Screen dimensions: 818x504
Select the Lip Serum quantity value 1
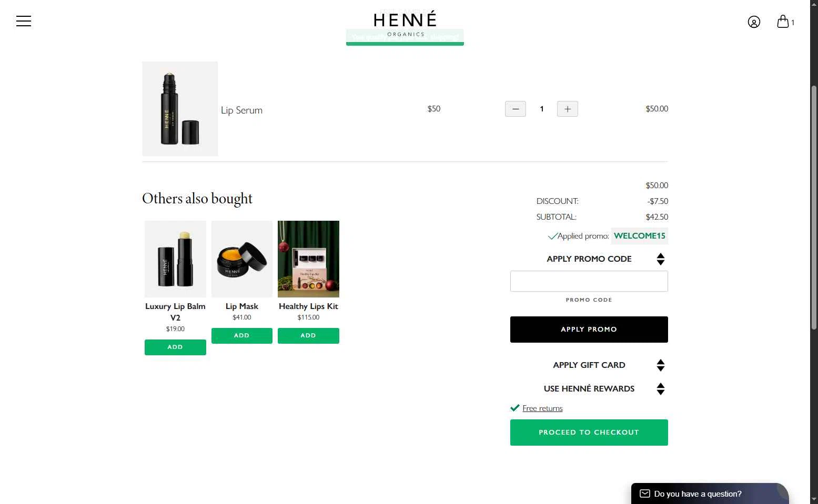point(541,109)
